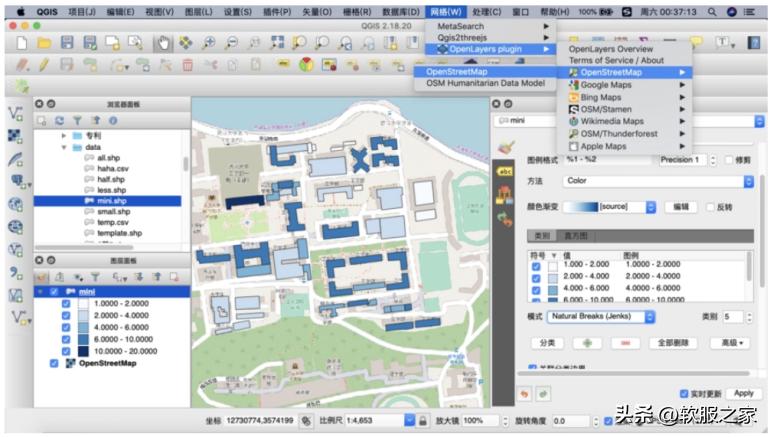Image resolution: width=770 pixels, height=437 pixels.
Task: Toggle visibility of the mini layer
Action: click(53, 292)
